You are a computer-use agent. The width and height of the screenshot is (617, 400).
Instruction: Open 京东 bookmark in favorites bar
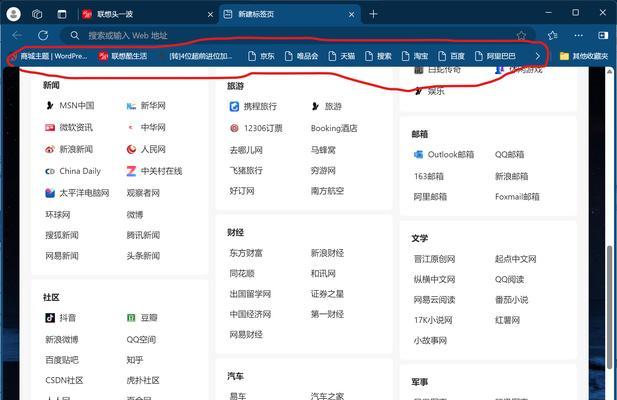point(261,56)
